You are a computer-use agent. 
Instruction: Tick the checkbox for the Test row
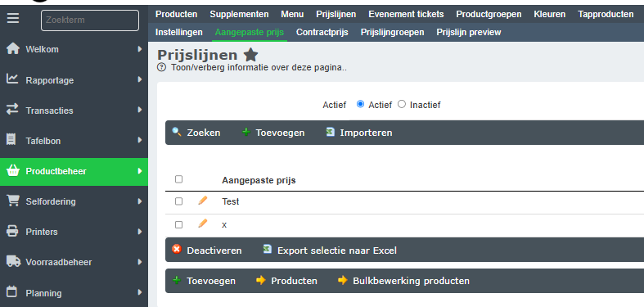(178, 201)
